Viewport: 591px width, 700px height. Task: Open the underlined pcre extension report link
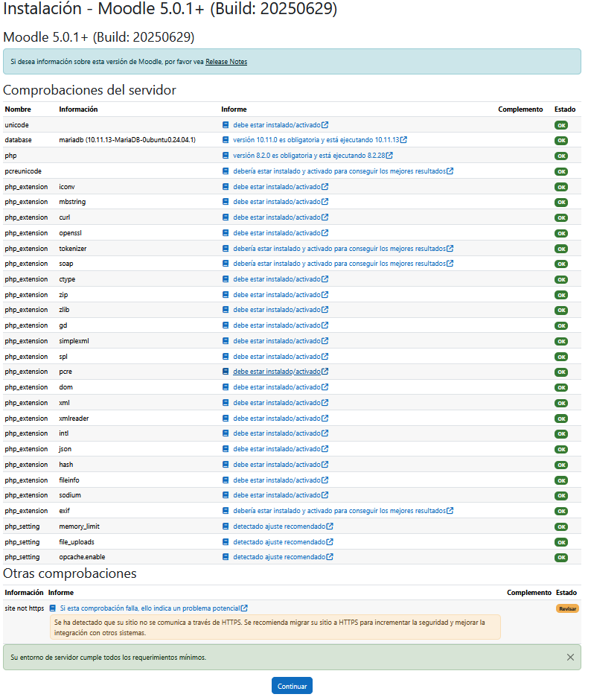pyautogui.click(x=277, y=372)
